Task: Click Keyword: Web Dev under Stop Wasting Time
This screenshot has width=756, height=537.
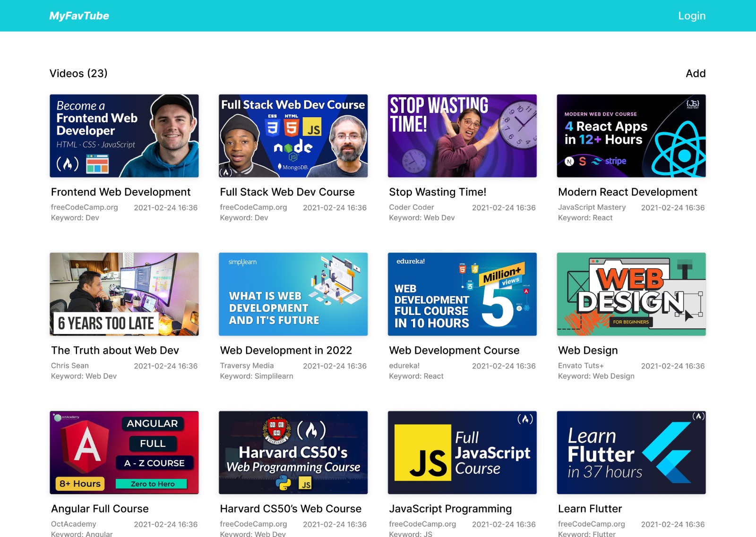Action: tap(421, 218)
